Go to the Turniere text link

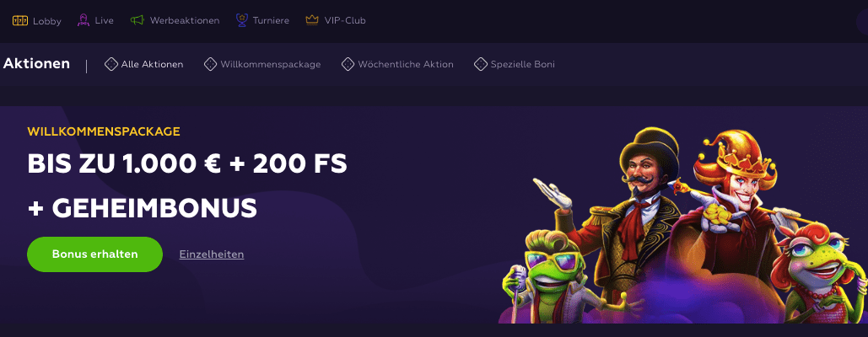[x=271, y=20]
